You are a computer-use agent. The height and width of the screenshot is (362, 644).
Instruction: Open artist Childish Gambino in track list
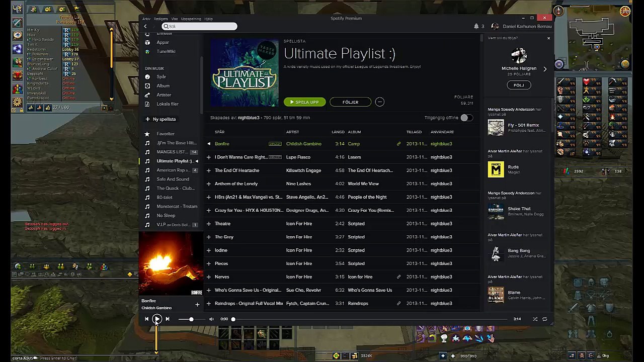(303, 144)
